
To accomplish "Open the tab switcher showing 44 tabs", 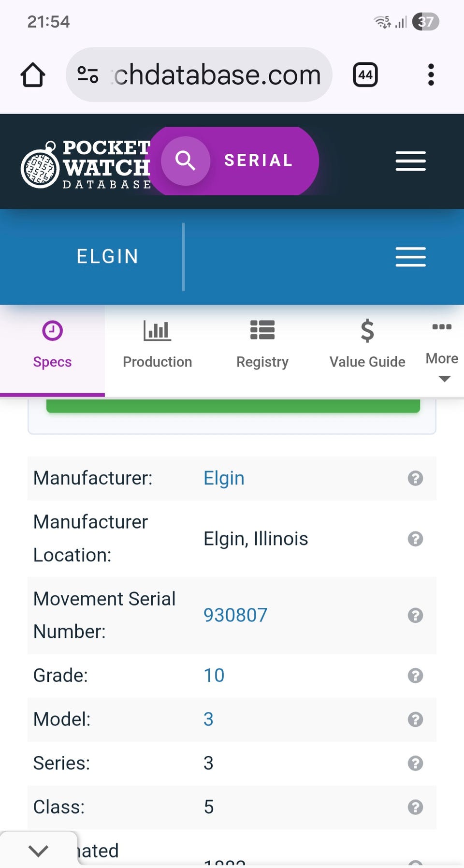I will pyautogui.click(x=365, y=75).
